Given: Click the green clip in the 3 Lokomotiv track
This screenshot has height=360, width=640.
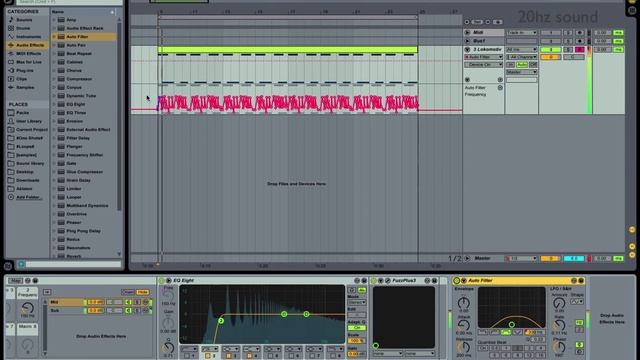Looking at the screenshot, I should [x=288, y=49].
